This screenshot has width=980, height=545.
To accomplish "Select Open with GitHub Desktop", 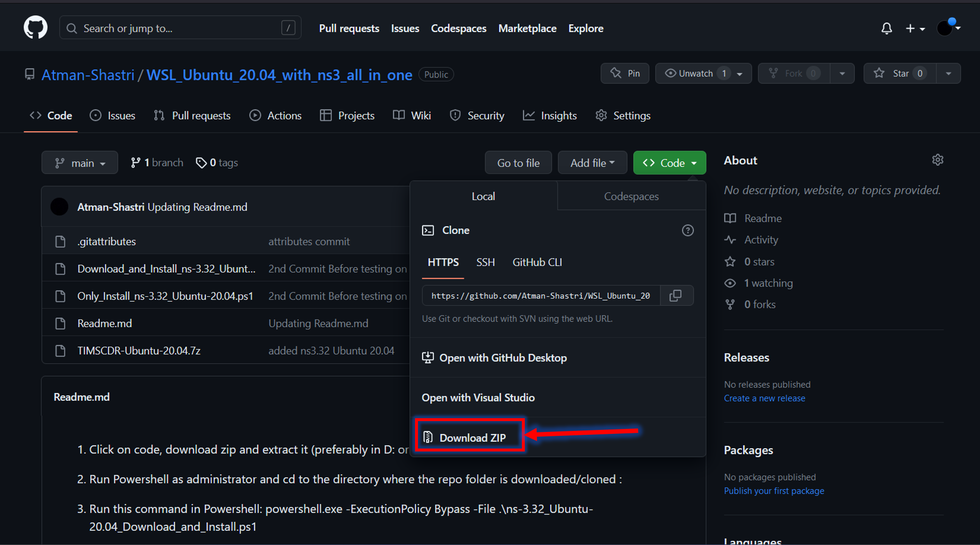I will pos(503,357).
